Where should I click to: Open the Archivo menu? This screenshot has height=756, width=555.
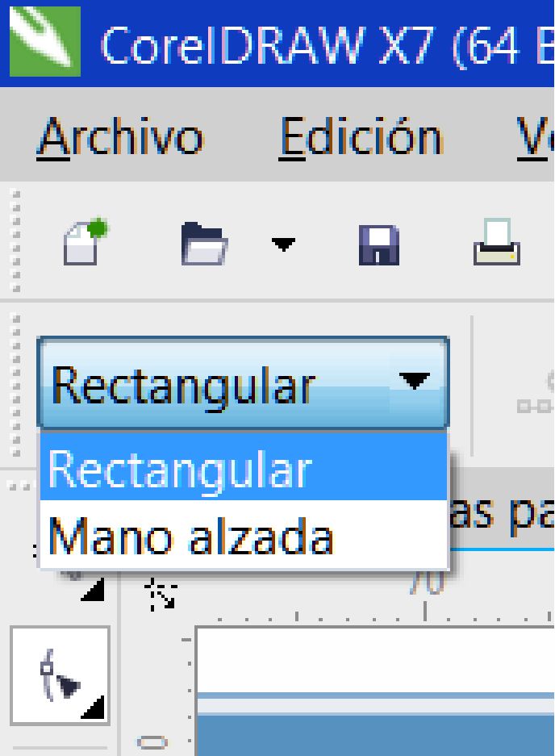pyautogui.click(x=119, y=136)
